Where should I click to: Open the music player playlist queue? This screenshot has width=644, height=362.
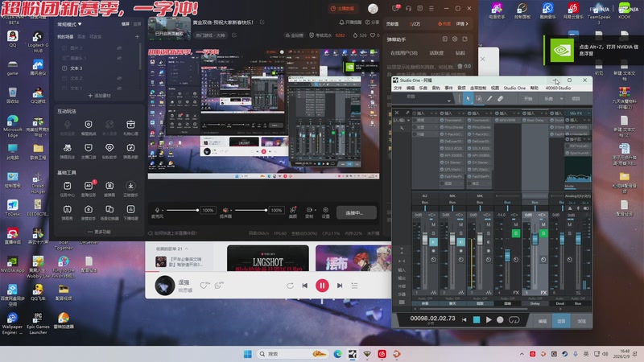coord(354,286)
